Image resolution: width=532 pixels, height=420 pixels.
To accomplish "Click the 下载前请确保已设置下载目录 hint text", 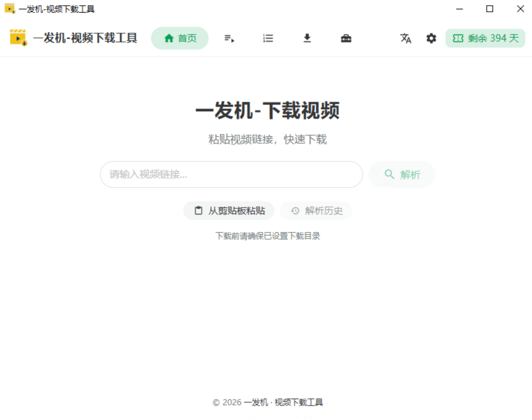I will click(x=268, y=236).
